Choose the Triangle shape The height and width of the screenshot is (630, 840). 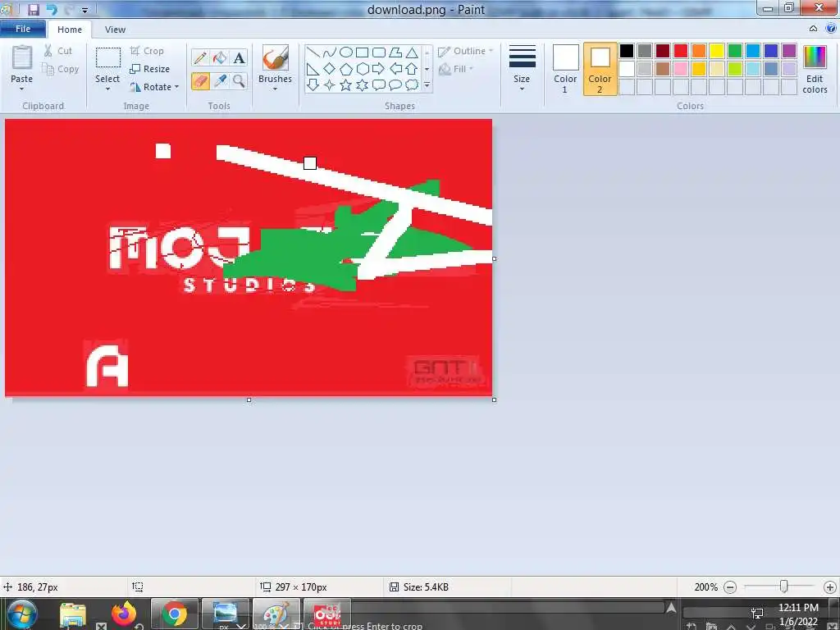tap(412, 52)
